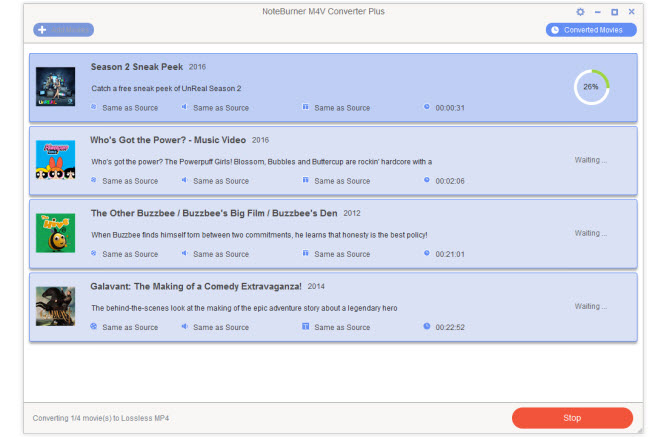Click audio Same as Source for Who's Got the Power
Image resolution: width=660 pixels, height=437 pixels.
coord(221,181)
